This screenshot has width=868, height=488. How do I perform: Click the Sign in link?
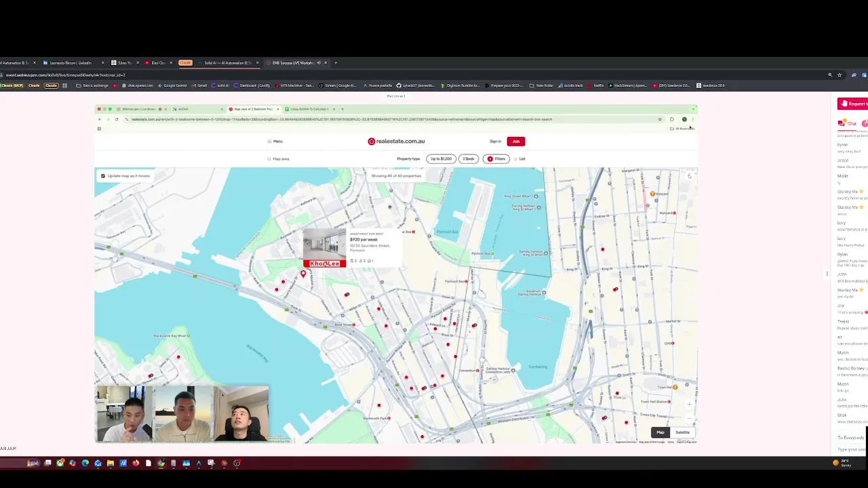(495, 141)
